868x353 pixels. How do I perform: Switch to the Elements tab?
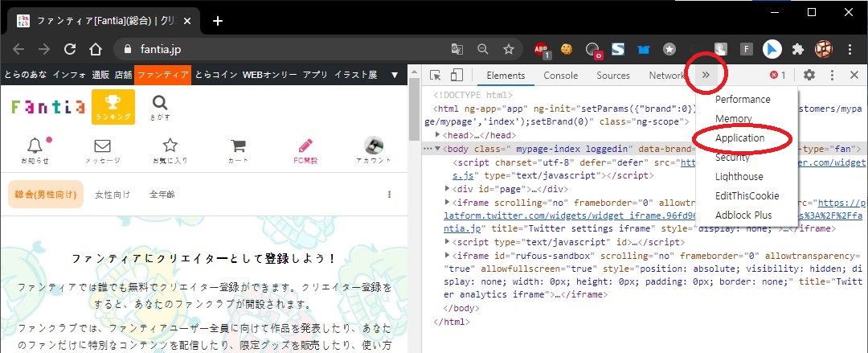coord(506,76)
